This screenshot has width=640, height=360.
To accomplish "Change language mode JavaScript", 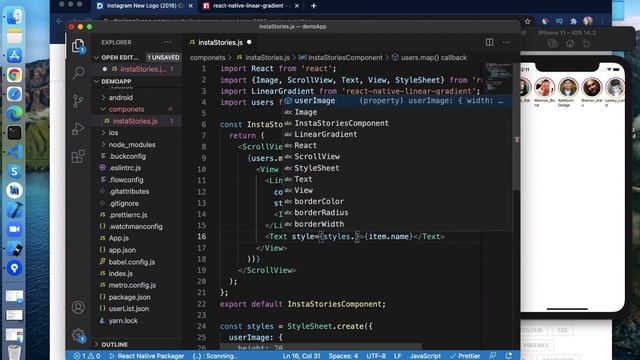I will [425, 356].
